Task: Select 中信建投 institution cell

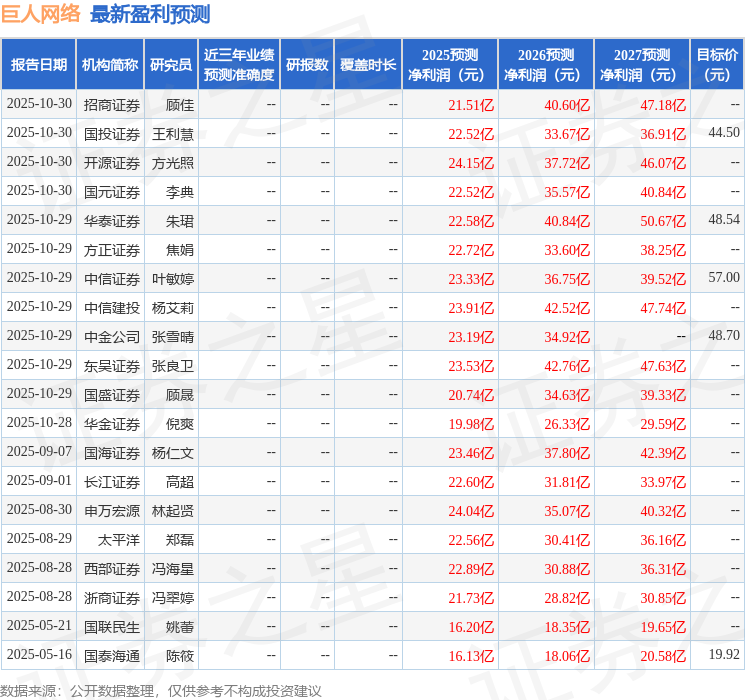Action: (x=112, y=308)
